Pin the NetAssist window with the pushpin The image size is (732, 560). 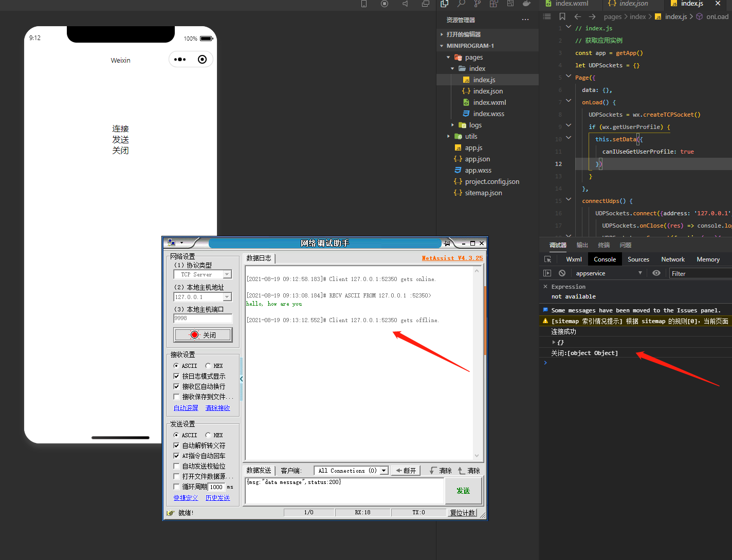point(448,243)
